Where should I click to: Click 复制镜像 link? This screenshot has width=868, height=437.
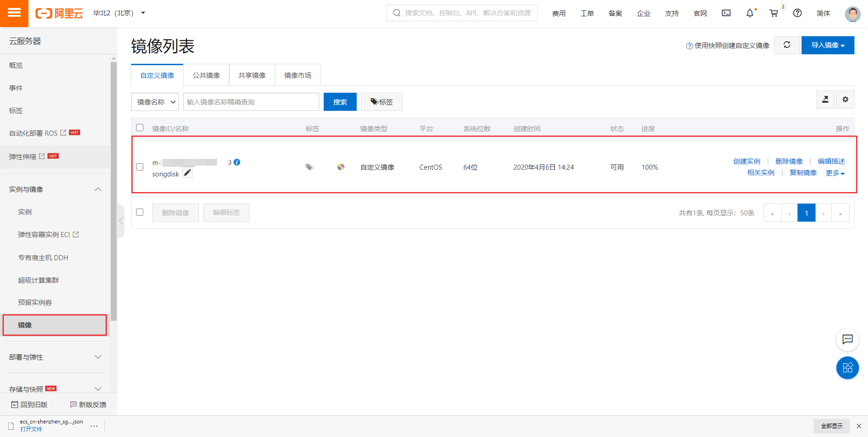803,172
